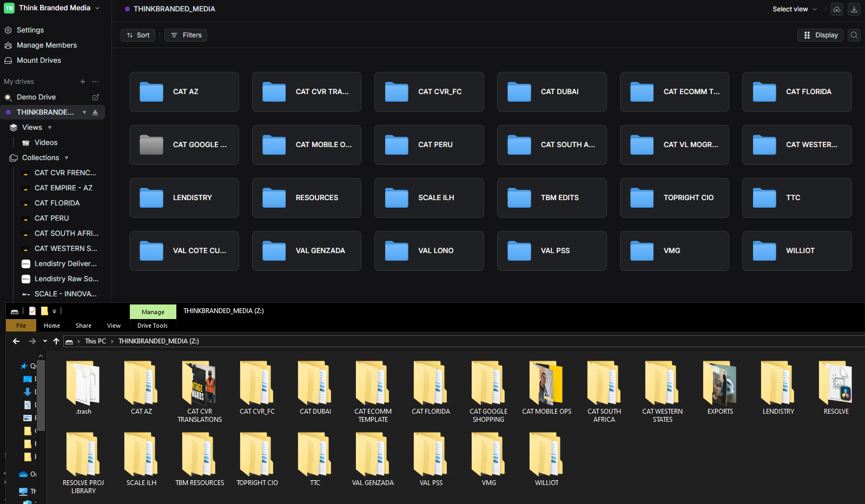The height and width of the screenshot is (504, 865).
Task: Select the EXPORTS folder in Explorer
Action: pyautogui.click(x=720, y=388)
